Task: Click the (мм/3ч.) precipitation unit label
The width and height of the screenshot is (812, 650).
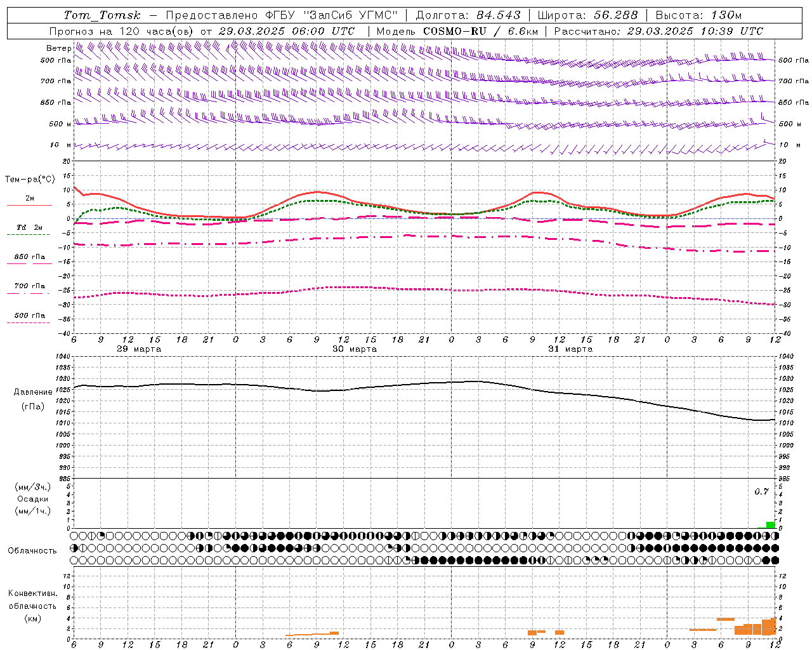Action: pyautogui.click(x=33, y=487)
